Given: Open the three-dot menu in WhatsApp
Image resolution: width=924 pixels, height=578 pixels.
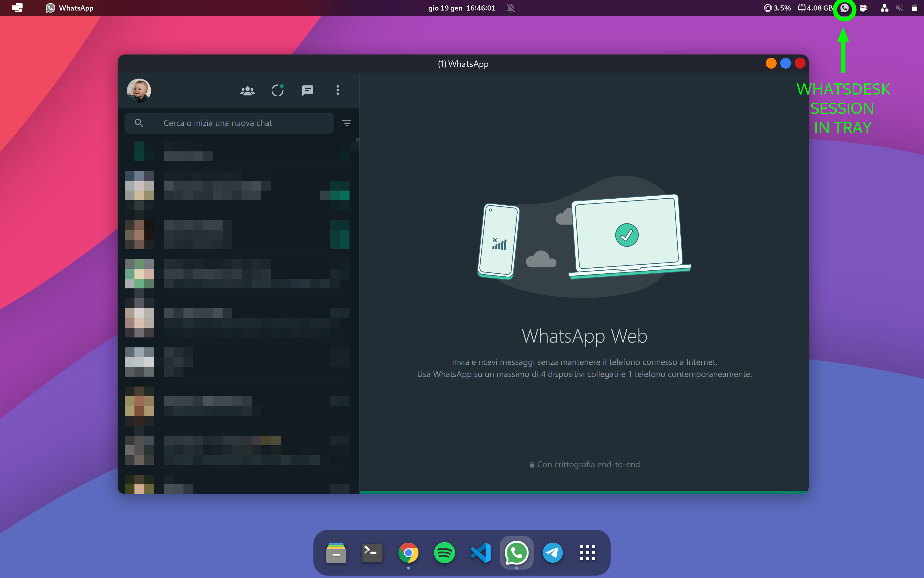Looking at the screenshot, I should point(337,90).
